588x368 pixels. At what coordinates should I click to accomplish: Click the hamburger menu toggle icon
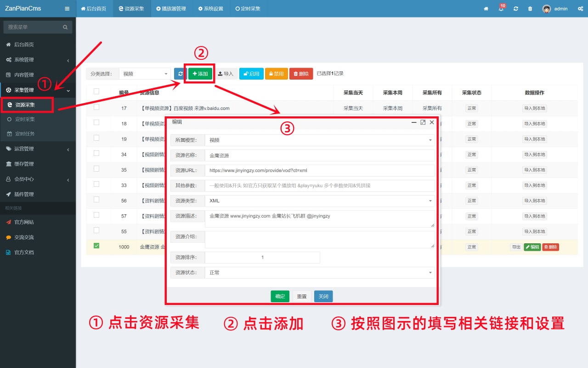(x=67, y=9)
